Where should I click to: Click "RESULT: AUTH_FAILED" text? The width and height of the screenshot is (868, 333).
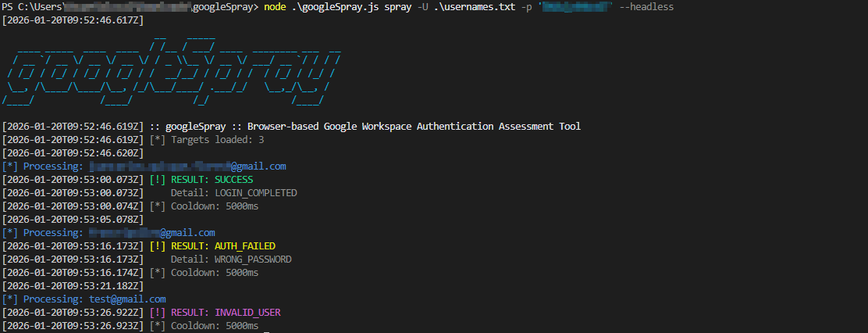(223, 246)
